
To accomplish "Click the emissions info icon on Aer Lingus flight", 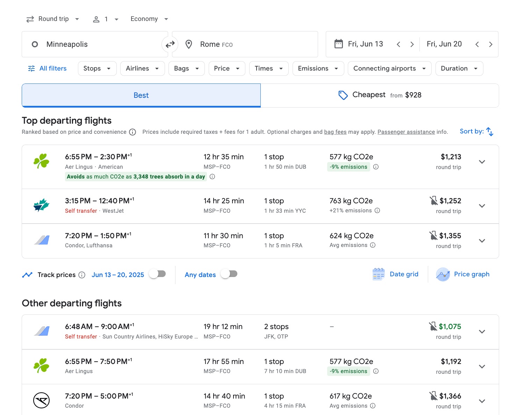I will point(376,167).
